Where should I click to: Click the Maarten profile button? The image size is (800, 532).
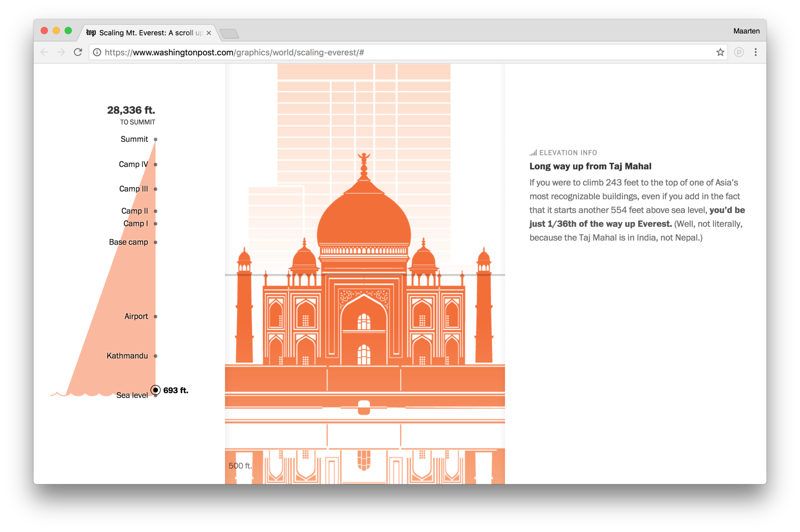(x=746, y=31)
